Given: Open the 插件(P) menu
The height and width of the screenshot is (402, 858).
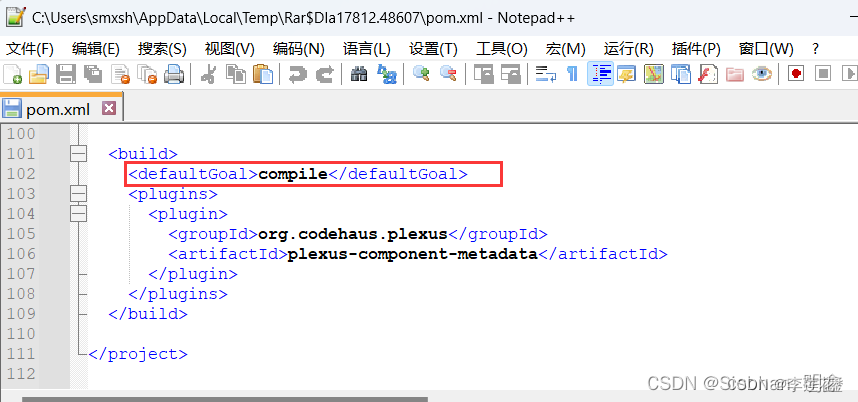Looking at the screenshot, I should [x=696, y=49].
